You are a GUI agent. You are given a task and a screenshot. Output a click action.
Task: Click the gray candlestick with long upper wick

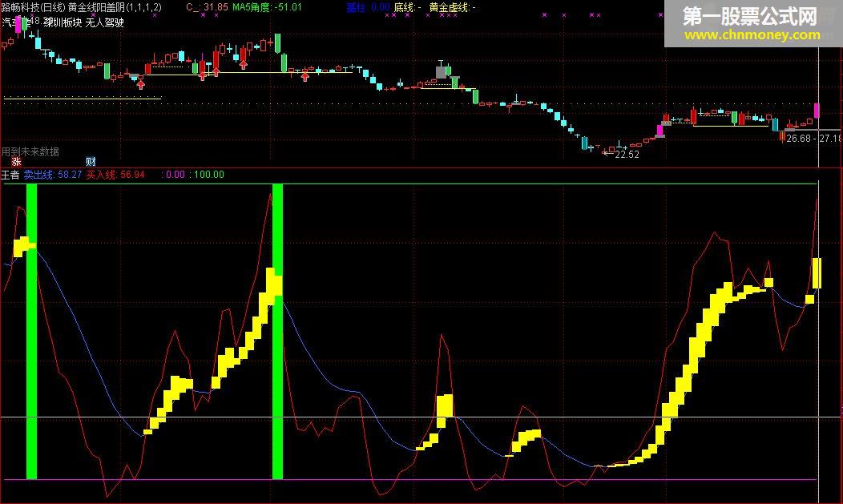click(441, 71)
